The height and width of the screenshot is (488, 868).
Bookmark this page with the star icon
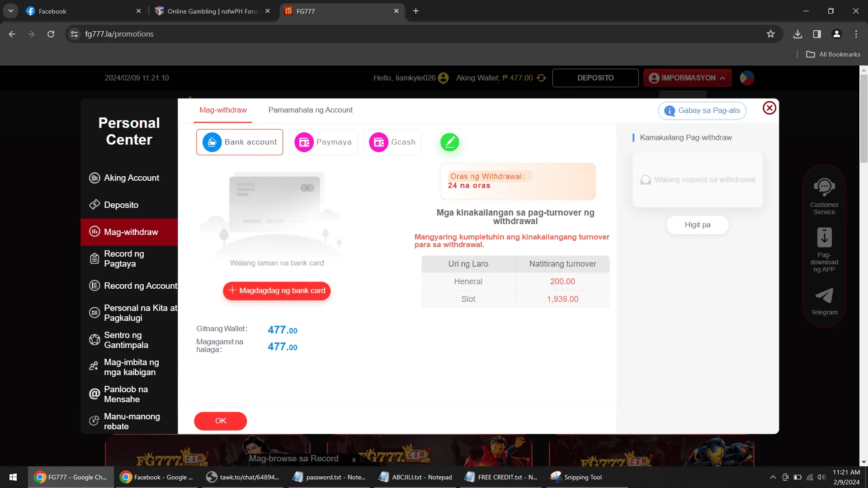(771, 34)
